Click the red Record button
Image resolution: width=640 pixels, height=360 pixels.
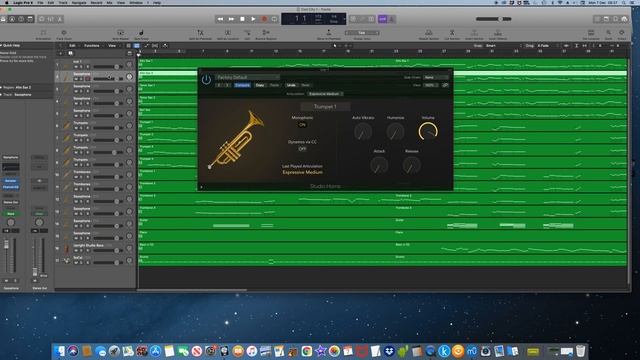pos(264,19)
